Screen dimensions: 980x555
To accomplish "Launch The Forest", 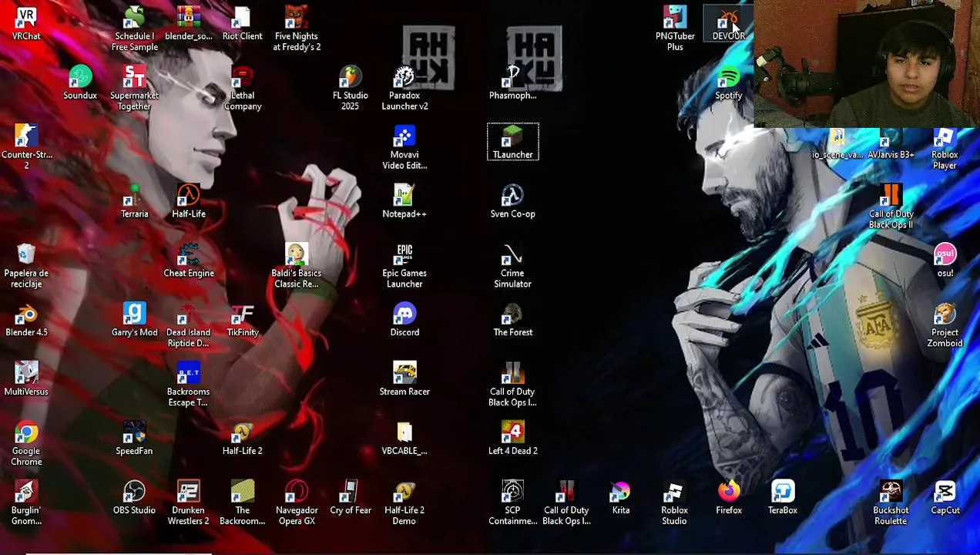I will click(513, 320).
